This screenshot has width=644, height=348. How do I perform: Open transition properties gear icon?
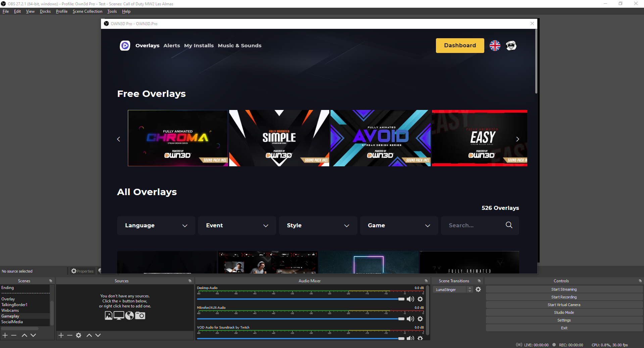coord(478,289)
